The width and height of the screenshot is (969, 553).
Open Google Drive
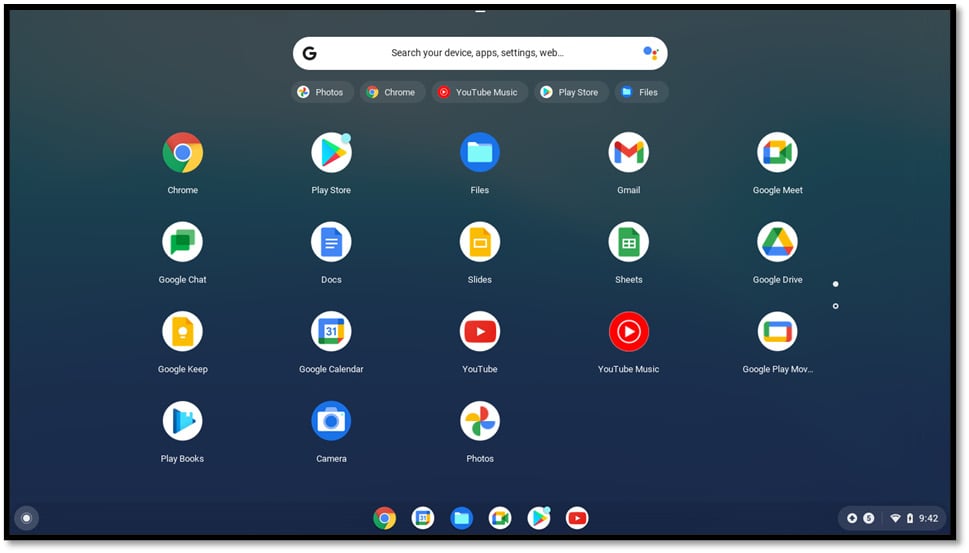pos(777,242)
